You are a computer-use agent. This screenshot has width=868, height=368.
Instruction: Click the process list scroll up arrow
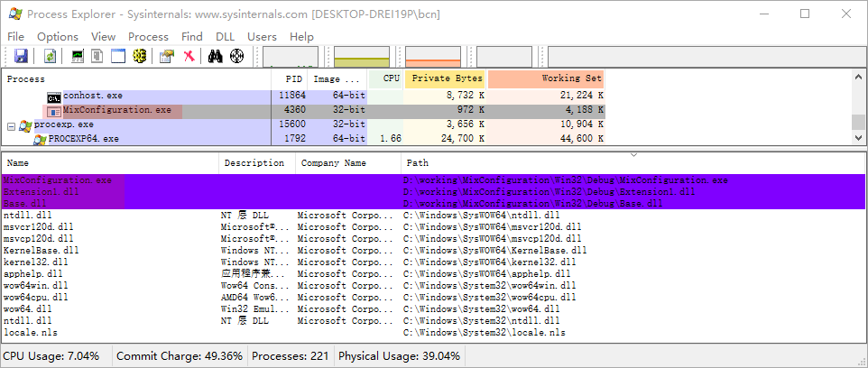pyautogui.click(x=858, y=77)
